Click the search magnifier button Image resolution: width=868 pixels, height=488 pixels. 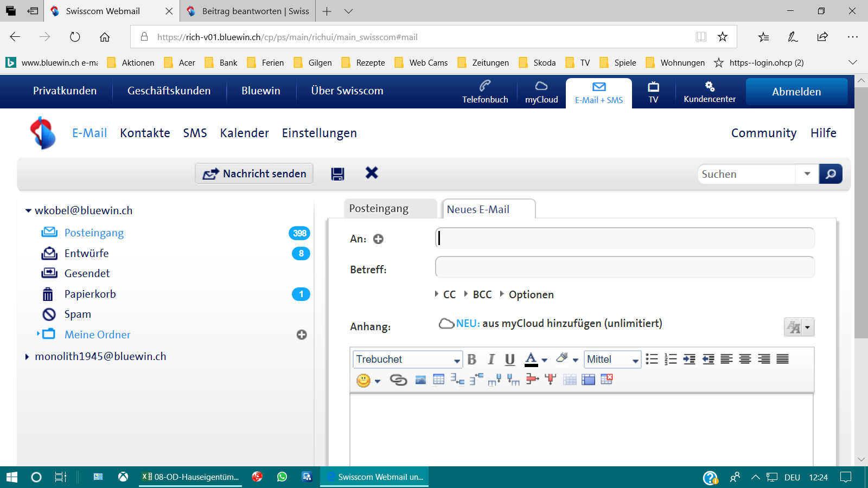831,174
